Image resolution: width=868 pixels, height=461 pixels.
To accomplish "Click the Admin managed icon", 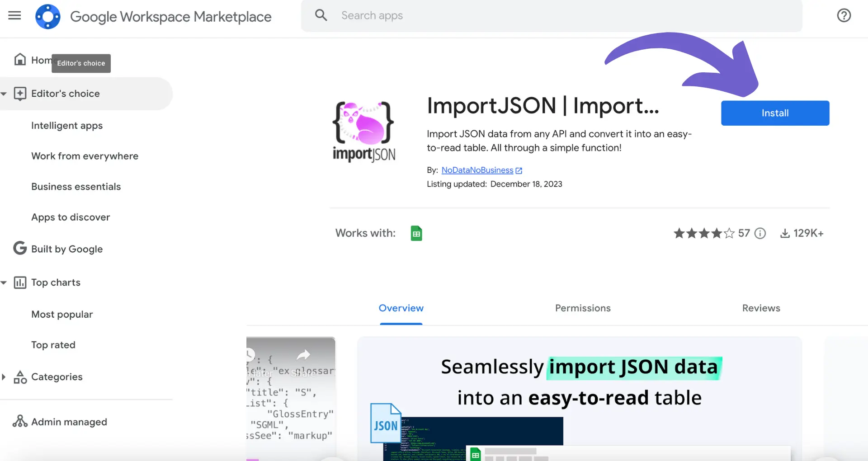I will [20, 421].
